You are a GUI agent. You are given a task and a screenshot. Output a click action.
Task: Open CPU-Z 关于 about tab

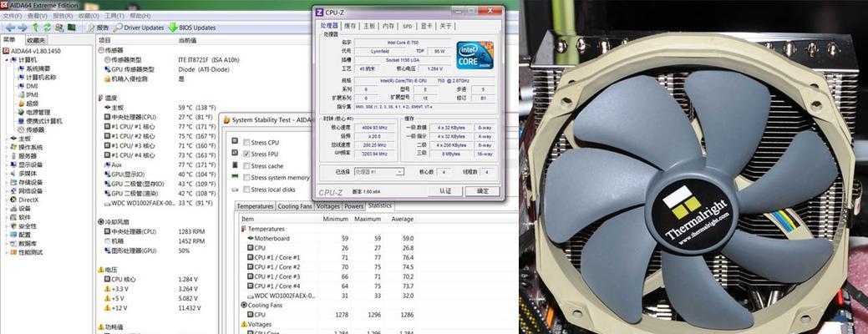point(445,26)
